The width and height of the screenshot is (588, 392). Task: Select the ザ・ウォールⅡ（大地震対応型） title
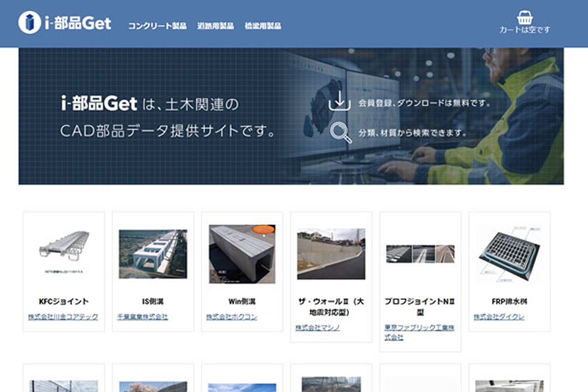(331, 307)
